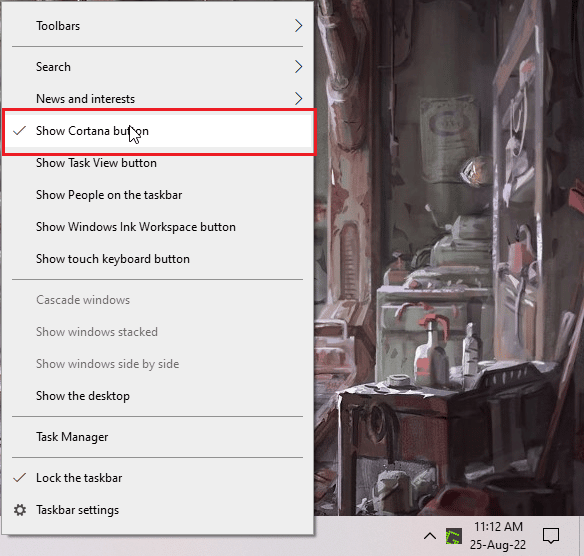Viewport: 584px width, 556px height.
Task: Click Cascade windows entry
Action: (x=157, y=300)
